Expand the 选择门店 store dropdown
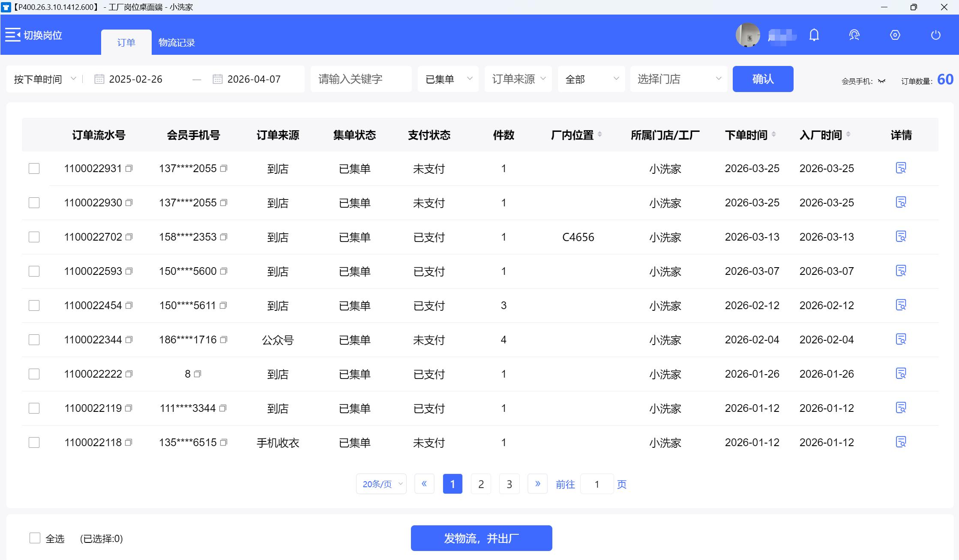 pyautogui.click(x=679, y=79)
